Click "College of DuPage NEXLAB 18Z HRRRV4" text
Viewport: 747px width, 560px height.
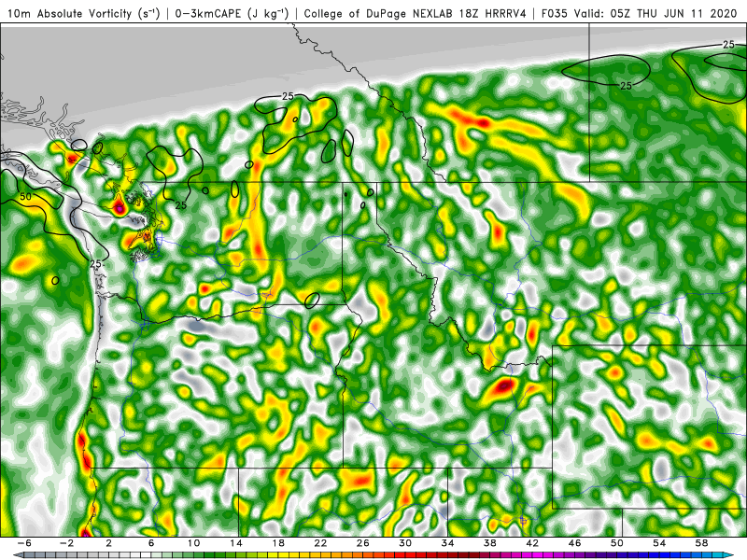click(415, 13)
